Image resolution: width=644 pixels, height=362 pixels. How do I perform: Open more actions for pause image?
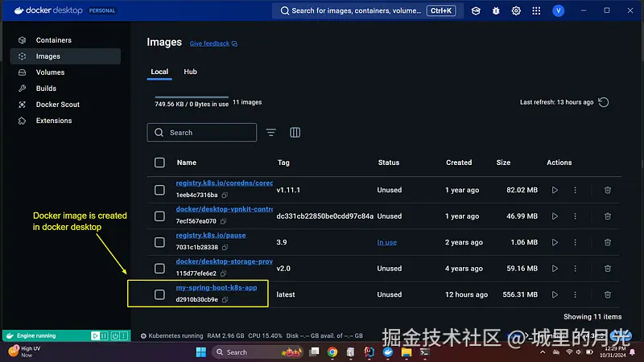pyautogui.click(x=575, y=243)
